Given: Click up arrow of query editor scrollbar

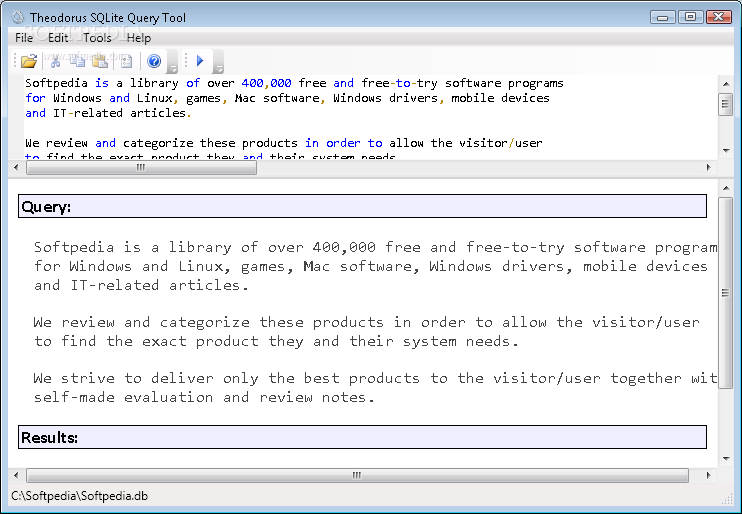Looking at the screenshot, I should point(726,84).
